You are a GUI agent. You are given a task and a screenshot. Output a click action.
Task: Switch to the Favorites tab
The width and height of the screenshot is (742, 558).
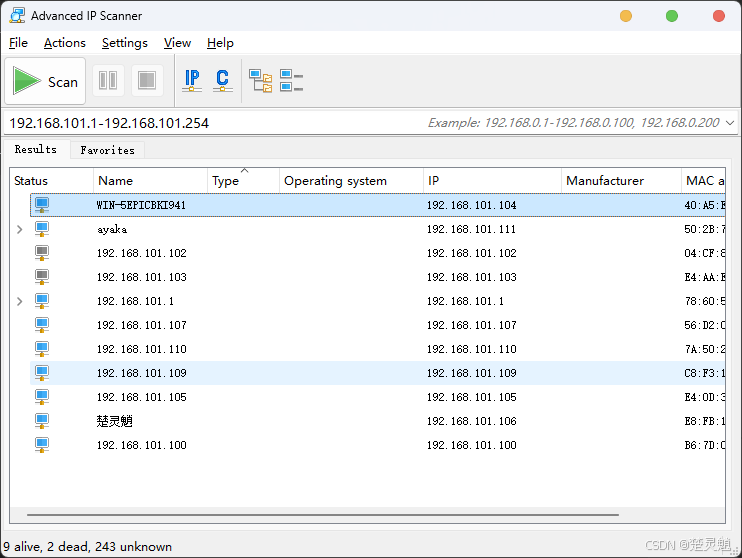pos(107,150)
